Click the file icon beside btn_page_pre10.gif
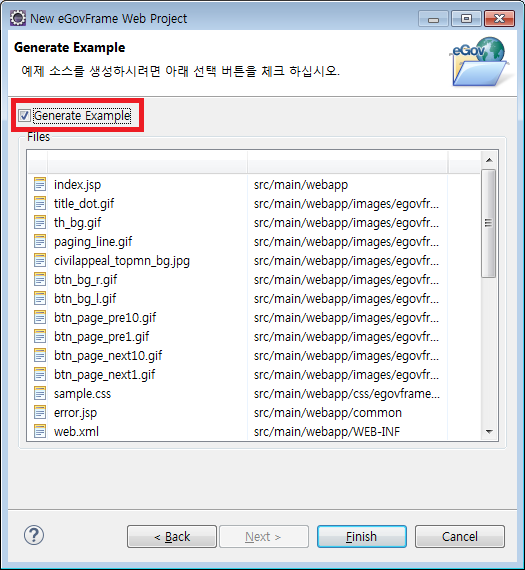 (40, 317)
